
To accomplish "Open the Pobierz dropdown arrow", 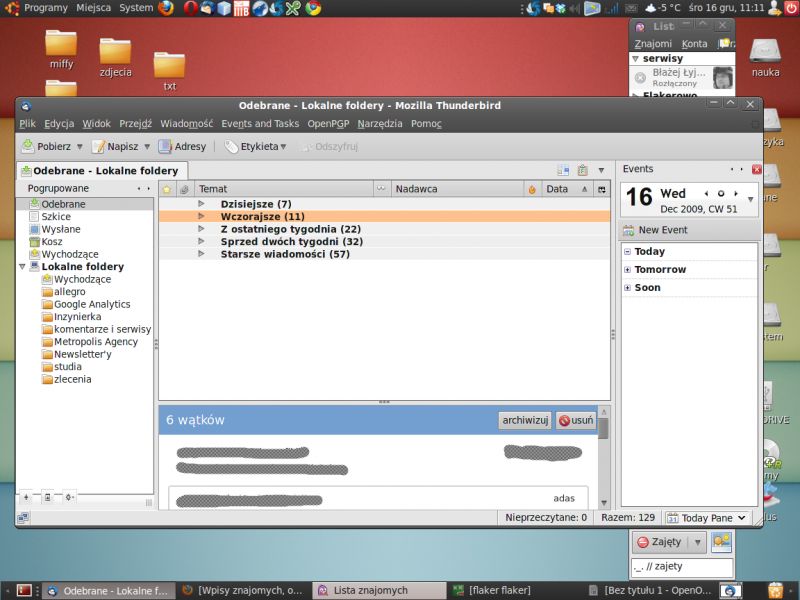I will pos(80,147).
